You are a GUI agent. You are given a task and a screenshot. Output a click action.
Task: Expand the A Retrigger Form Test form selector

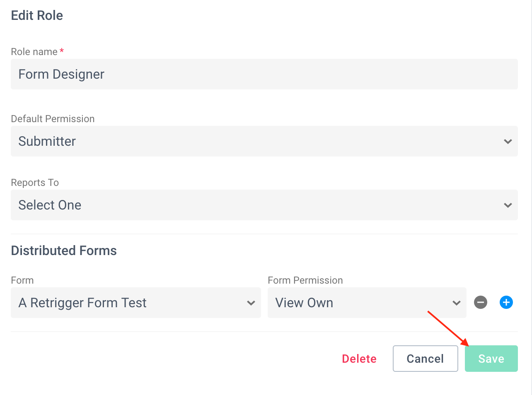click(x=136, y=303)
